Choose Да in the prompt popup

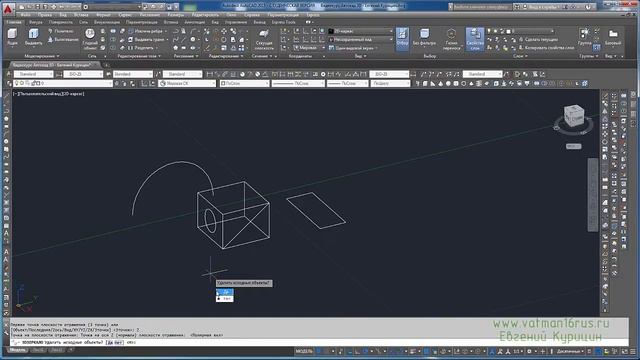[225, 292]
